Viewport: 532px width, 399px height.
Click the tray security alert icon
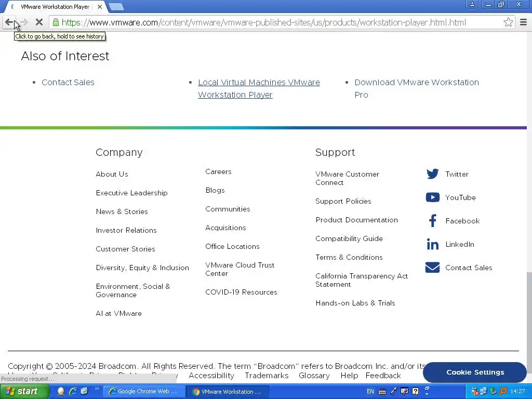tap(475, 392)
